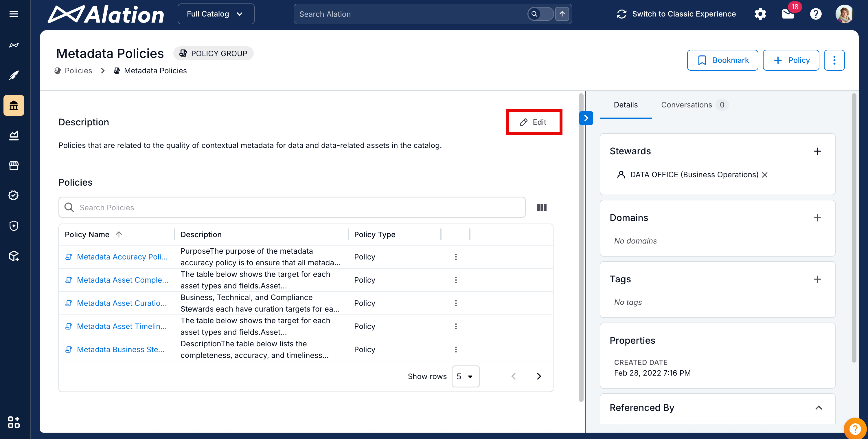Open the hamburger navigation menu

14,14
